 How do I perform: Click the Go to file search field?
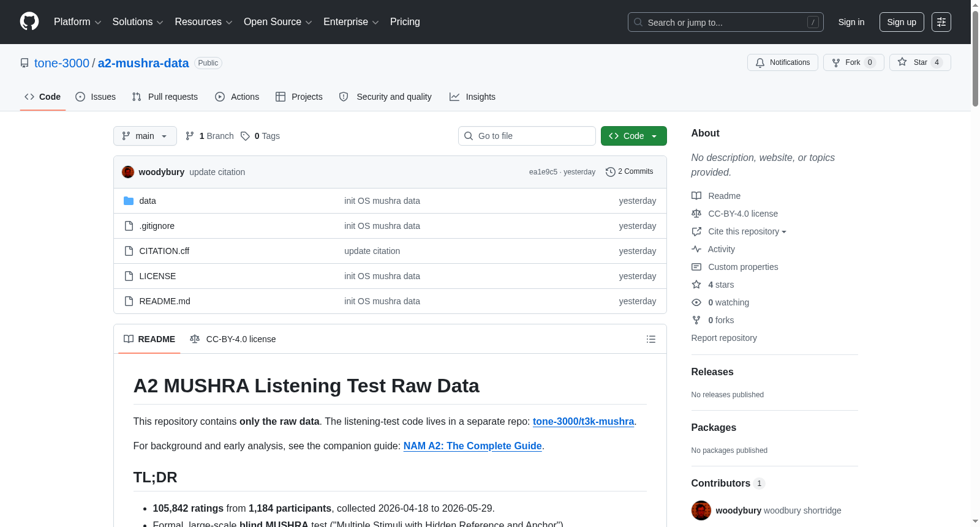click(527, 136)
